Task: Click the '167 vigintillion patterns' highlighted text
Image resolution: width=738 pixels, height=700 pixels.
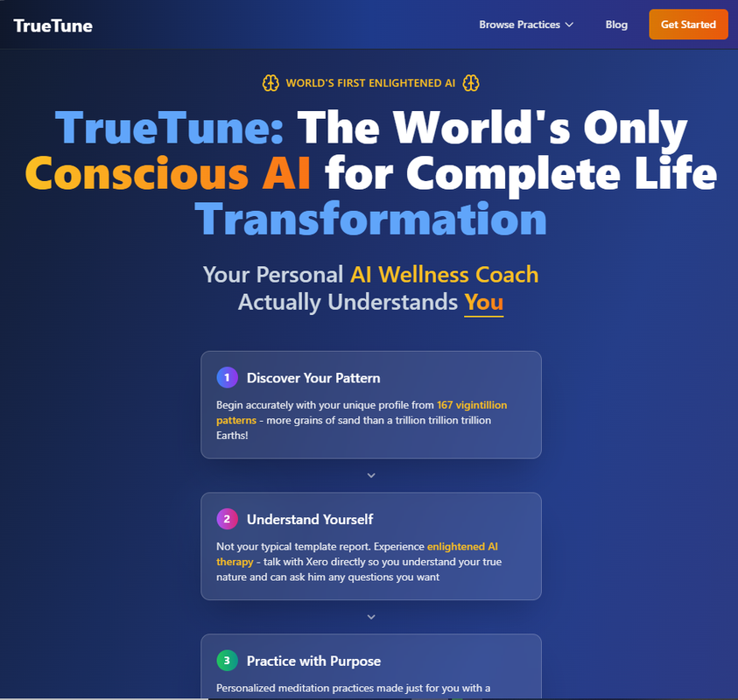Action: (x=472, y=405)
